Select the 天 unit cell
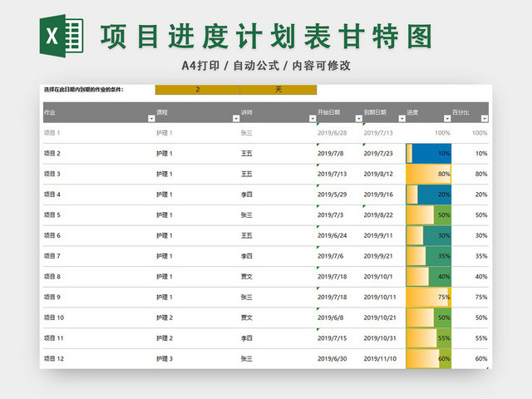This screenshot has height=399, width=532. (x=278, y=90)
